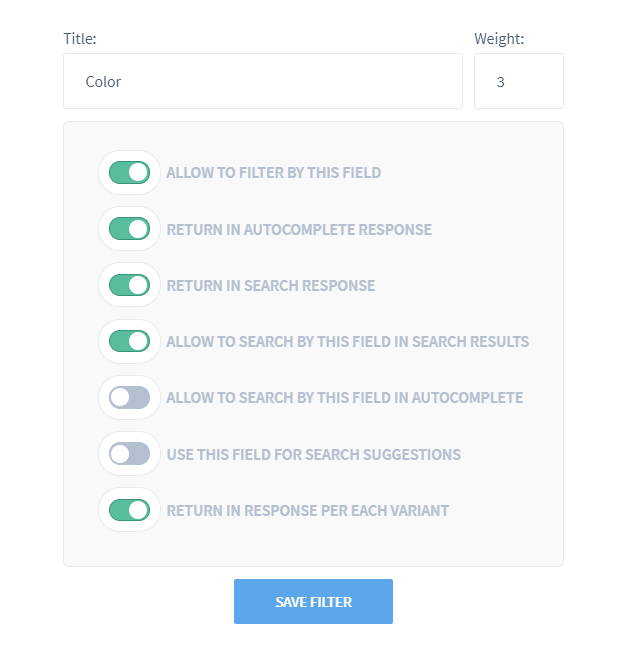This screenshot has height=653, width=627.
Task: Click 'Return in response per each variant' label
Action: (308, 511)
